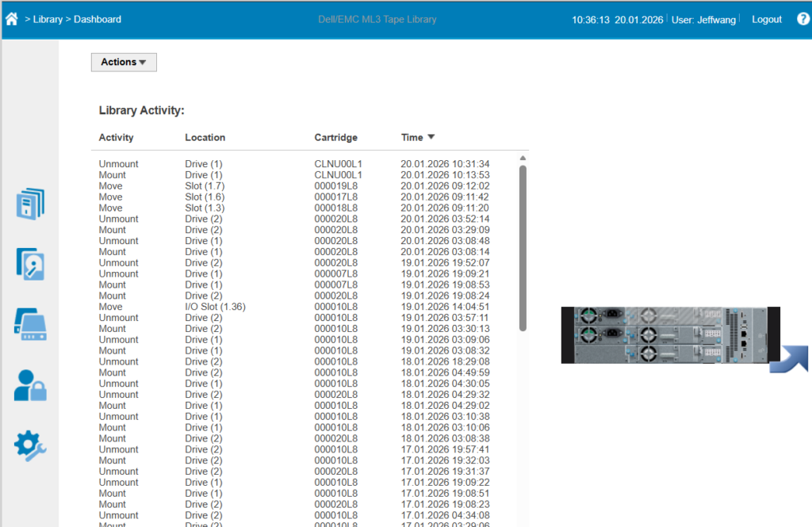Toggle the Time column sort arrow
Viewport: 812px width, 527px height.
(431, 137)
